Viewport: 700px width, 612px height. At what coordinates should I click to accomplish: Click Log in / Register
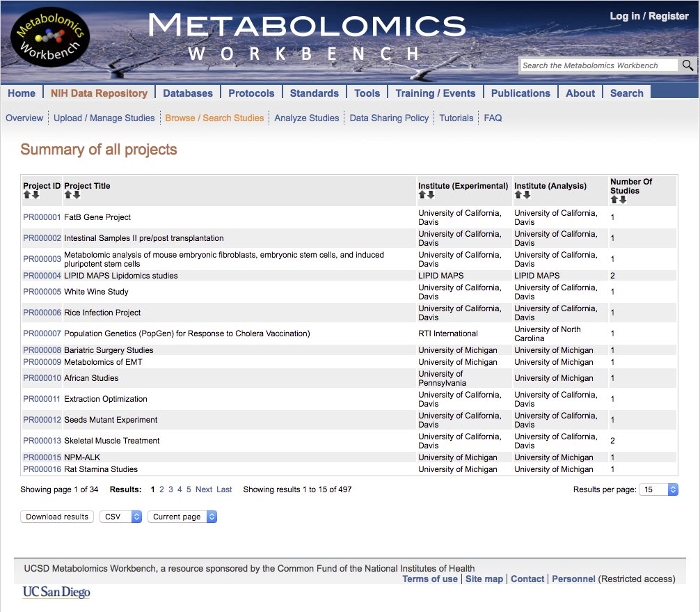649,16
